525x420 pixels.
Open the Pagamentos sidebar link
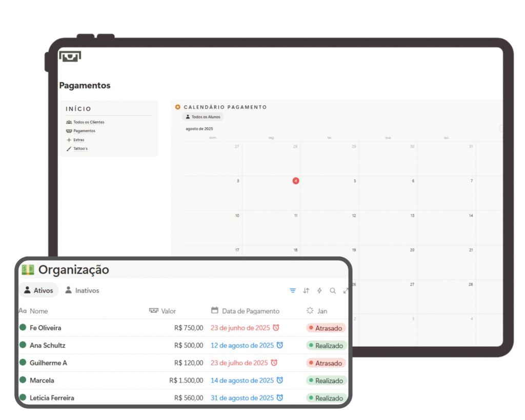pos(84,131)
